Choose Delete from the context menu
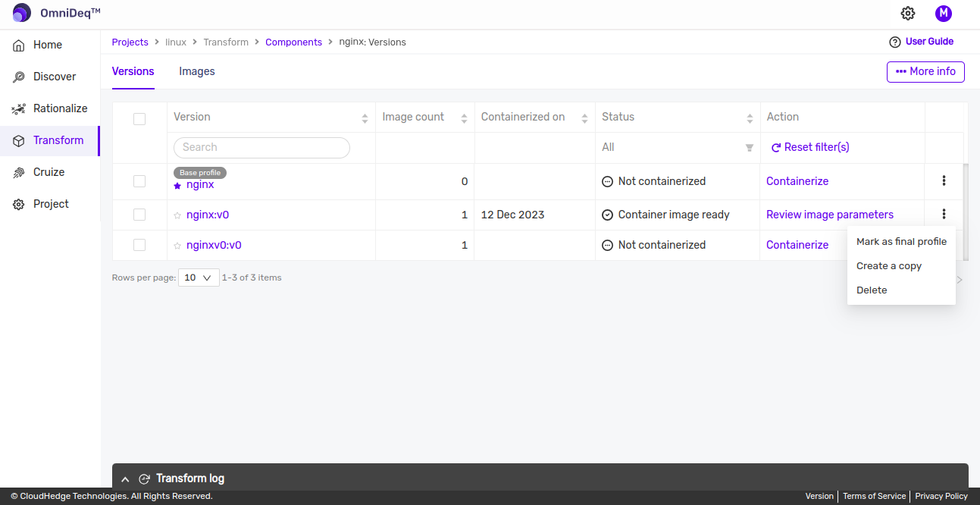This screenshot has height=505, width=980. [901, 290]
